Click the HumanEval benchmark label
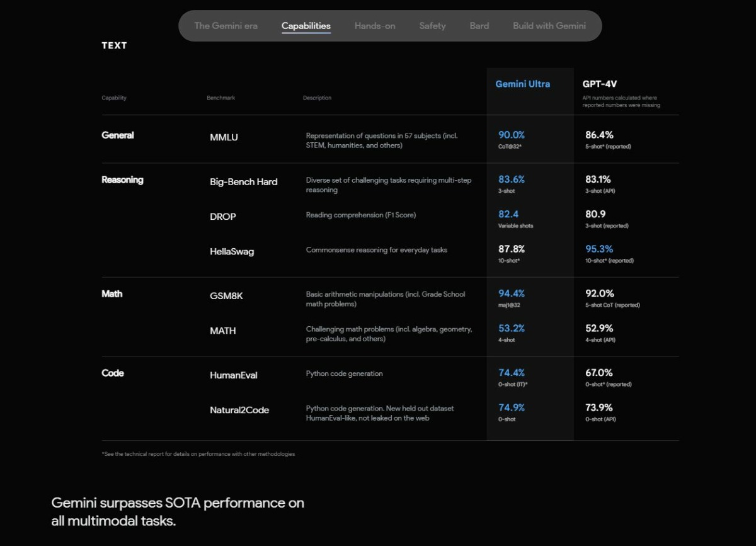 233,375
